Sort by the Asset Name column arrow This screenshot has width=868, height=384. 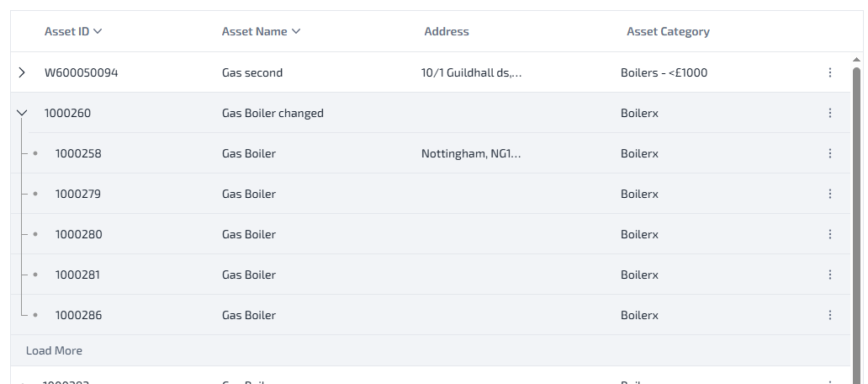[295, 32]
